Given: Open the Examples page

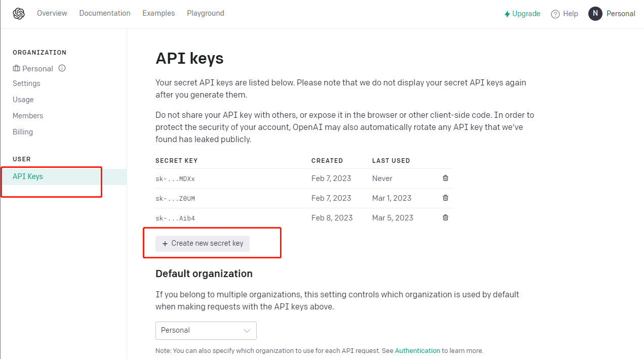Looking at the screenshot, I should (158, 13).
